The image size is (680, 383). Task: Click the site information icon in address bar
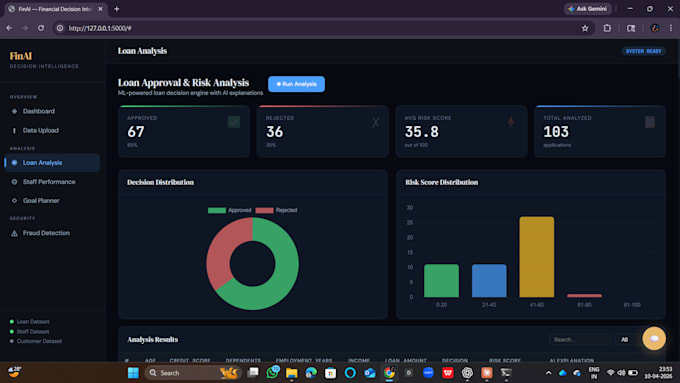tap(60, 28)
